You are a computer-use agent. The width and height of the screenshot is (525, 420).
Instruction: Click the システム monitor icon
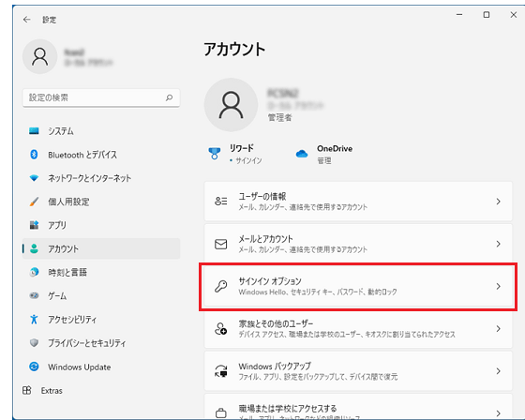tap(34, 130)
